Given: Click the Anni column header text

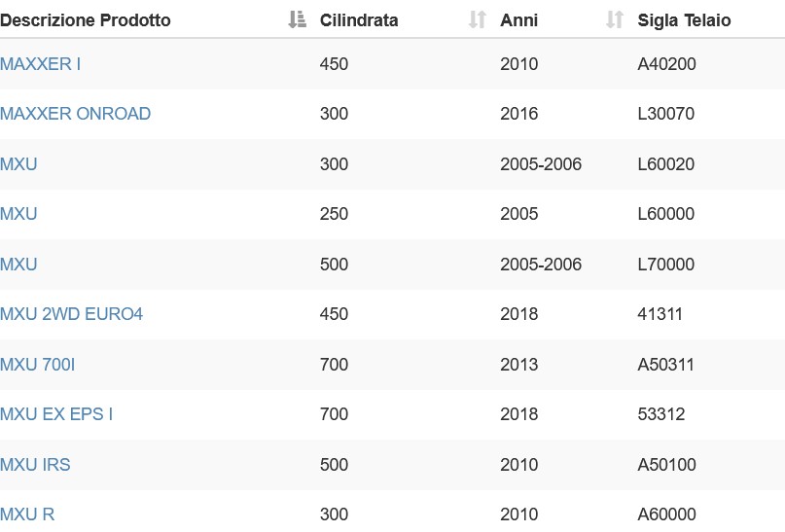Looking at the screenshot, I should click(519, 20).
